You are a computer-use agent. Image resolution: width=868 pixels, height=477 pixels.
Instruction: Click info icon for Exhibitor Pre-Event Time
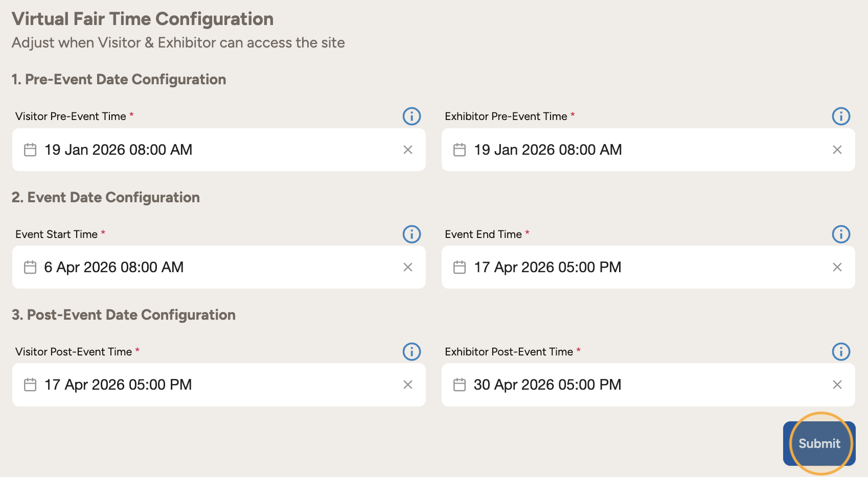(841, 116)
